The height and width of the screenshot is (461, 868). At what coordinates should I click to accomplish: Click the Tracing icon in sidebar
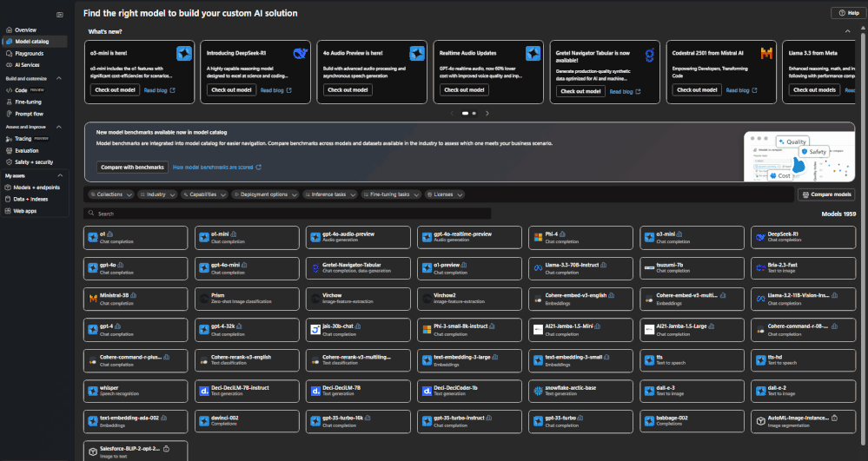(9, 139)
